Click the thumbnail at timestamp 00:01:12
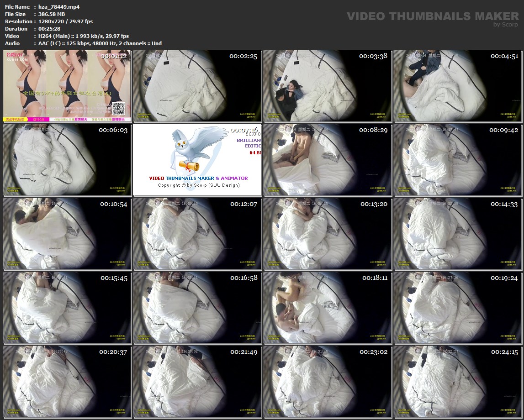 pyautogui.click(x=67, y=86)
